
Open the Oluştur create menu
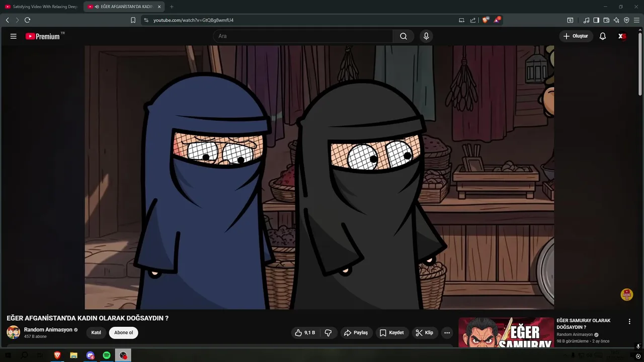pos(576,36)
